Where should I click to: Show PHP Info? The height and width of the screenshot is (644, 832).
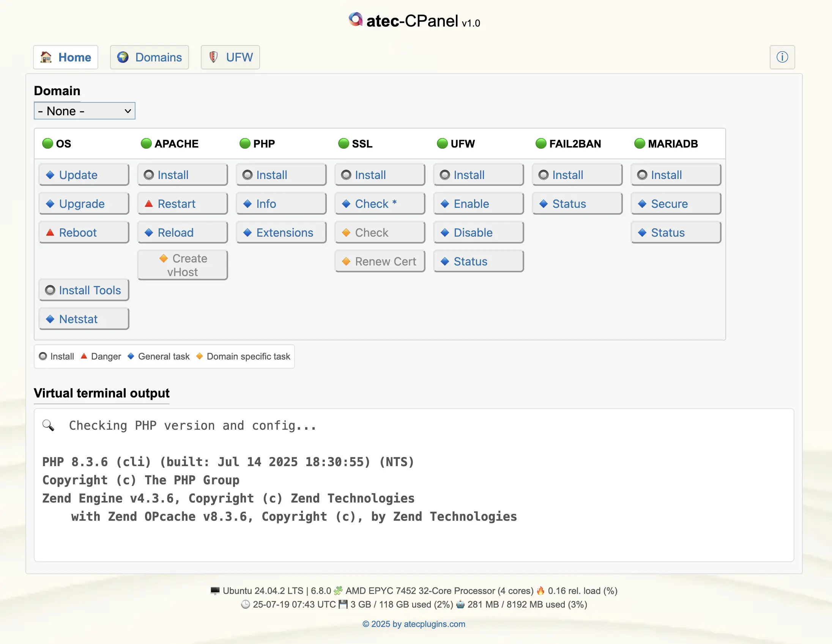[x=281, y=204]
